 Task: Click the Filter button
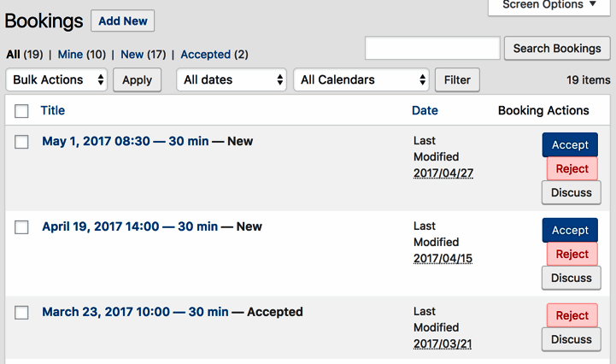tap(457, 80)
